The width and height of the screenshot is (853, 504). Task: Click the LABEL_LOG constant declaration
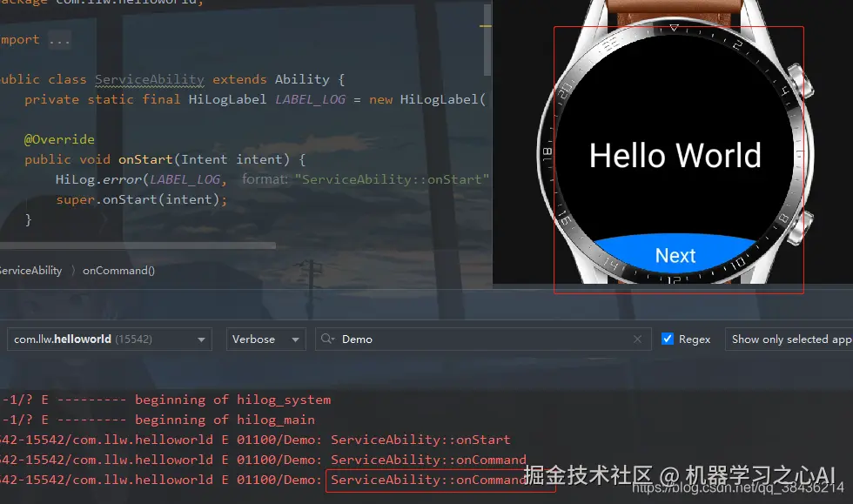pyautogui.click(x=310, y=99)
